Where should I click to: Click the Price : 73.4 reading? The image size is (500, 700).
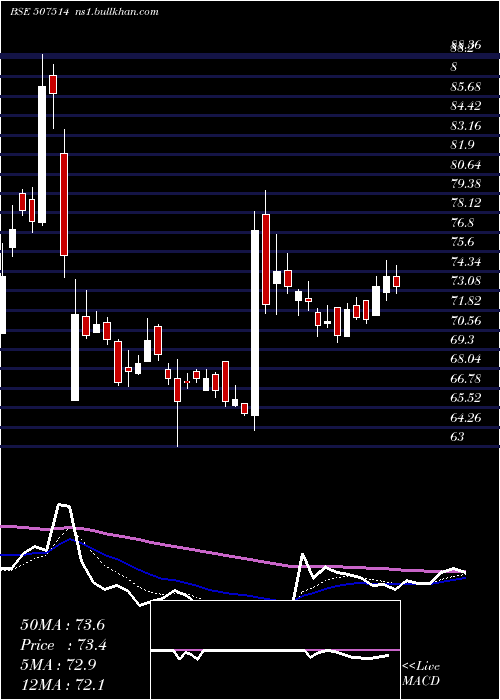(x=63, y=645)
